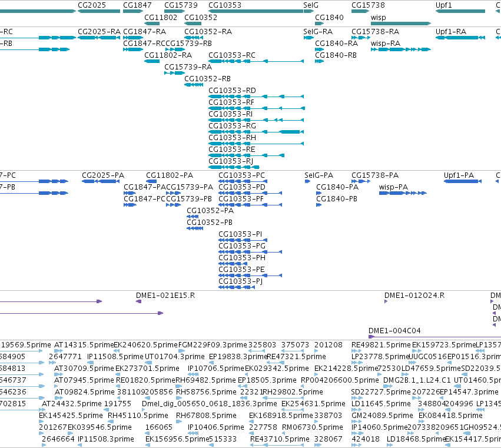Click protein SelG-PA label
The height and width of the screenshot is (448, 501).
coord(319,175)
